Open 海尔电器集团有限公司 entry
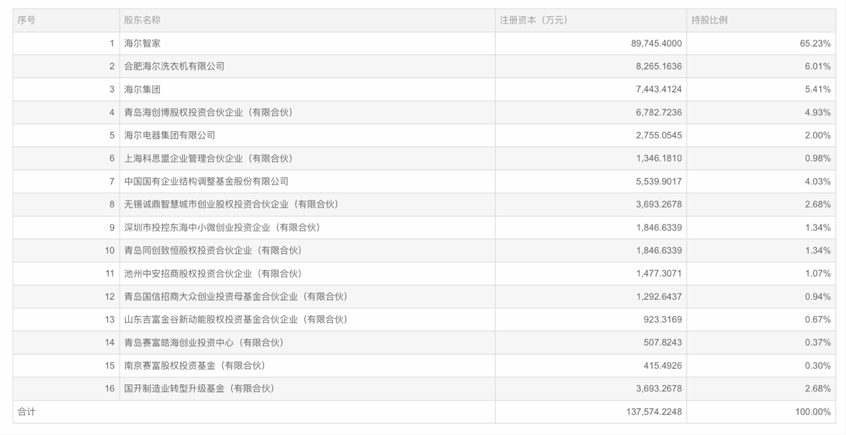846x435 pixels. click(x=169, y=135)
